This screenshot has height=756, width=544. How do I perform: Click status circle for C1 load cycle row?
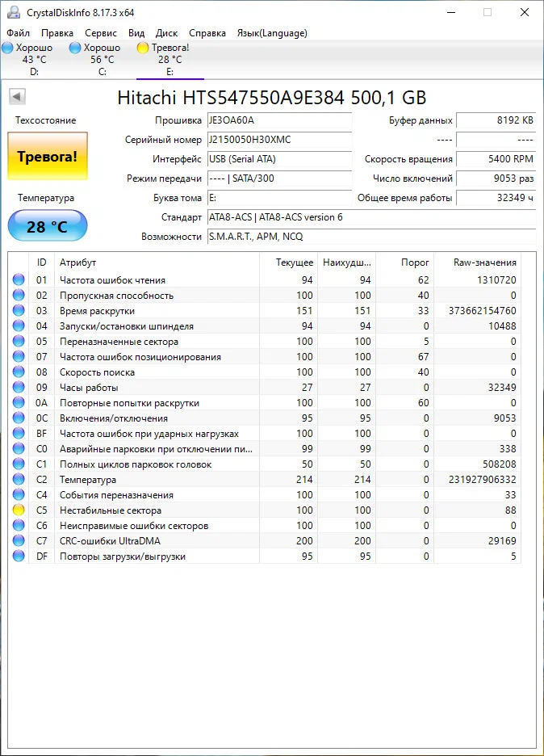coord(19,464)
